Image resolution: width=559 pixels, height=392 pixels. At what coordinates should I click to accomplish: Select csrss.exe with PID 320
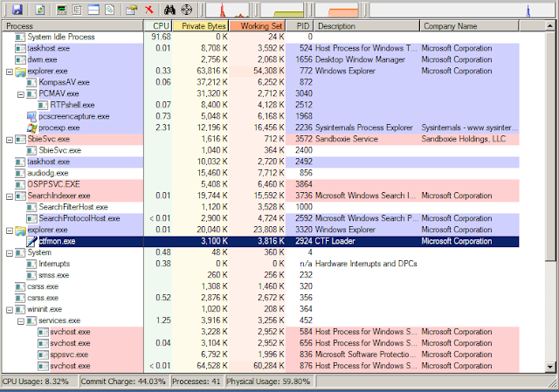click(x=260, y=286)
